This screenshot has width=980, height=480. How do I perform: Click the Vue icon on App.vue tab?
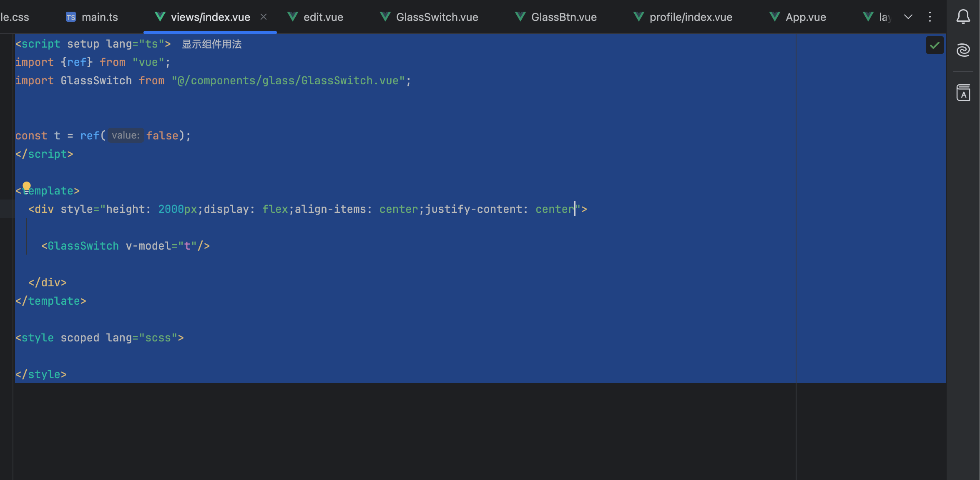point(774,17)
